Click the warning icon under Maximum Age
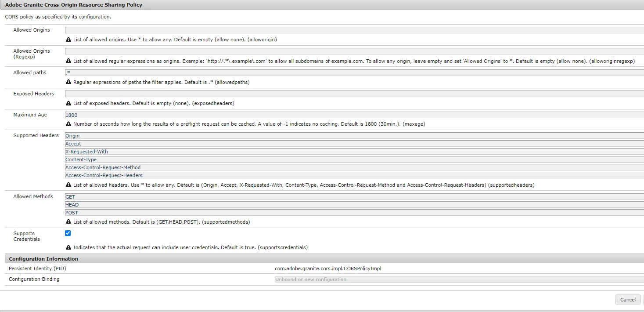 68,124
